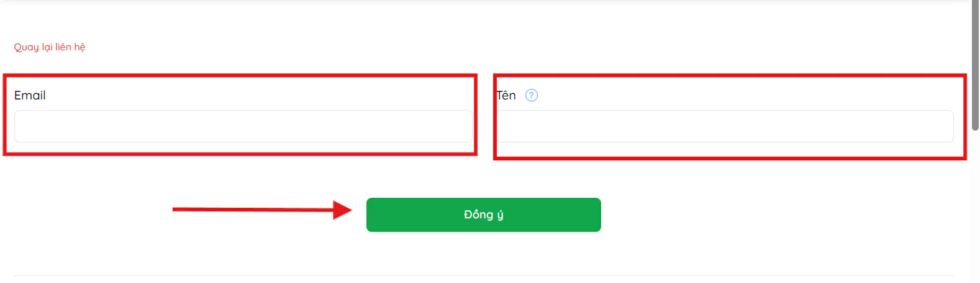Viewport: 980px width, 283px height.
Task: Confirm the form with the Đồng ý button
Action: point(483,215)
